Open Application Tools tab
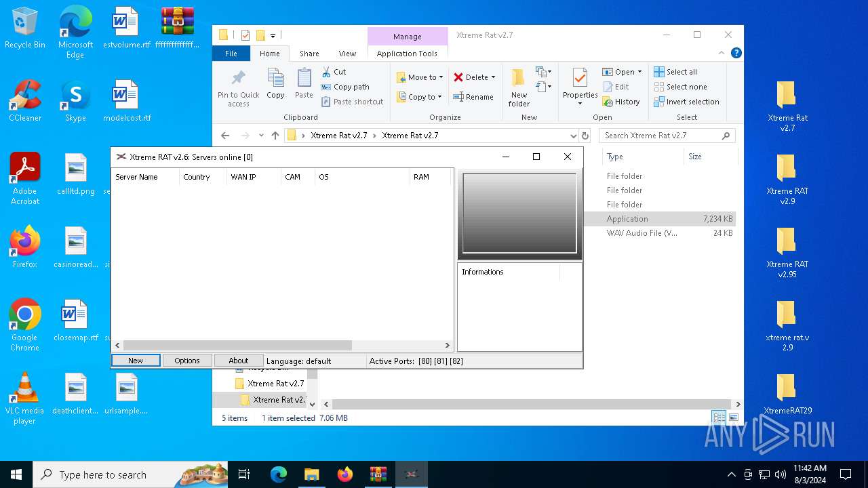This screenshot has width=868, height=488. click(x=407, y=54)
